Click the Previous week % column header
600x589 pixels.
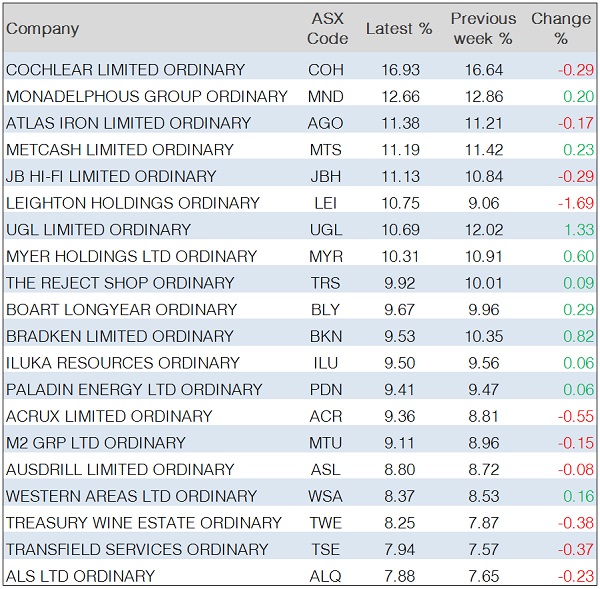[483, 29]
